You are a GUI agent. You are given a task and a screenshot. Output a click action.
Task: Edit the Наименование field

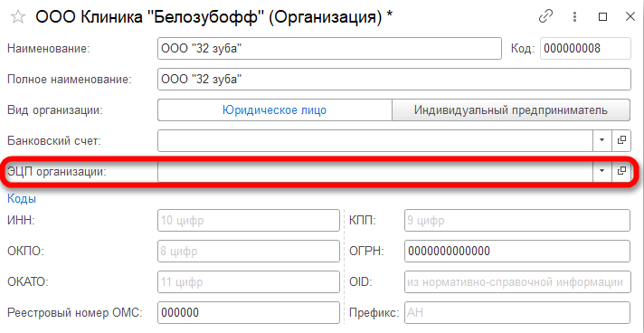click(329, 49)
